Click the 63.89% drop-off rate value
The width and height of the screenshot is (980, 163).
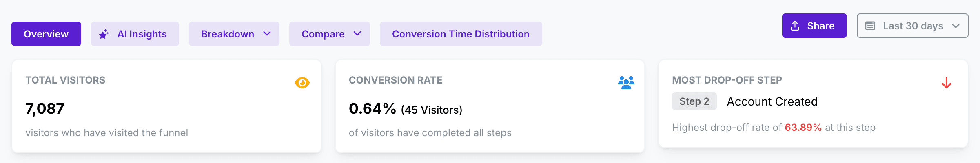(803, 128)
